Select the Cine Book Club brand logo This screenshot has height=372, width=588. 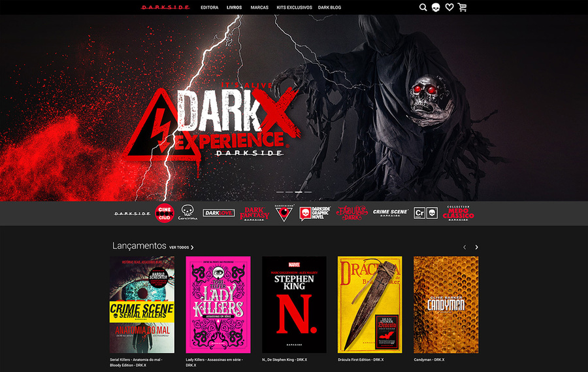click(x=165, y=213)
